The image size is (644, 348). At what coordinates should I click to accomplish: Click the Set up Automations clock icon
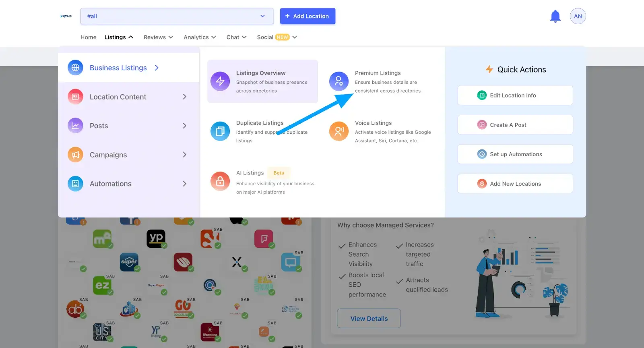(482, 154)
